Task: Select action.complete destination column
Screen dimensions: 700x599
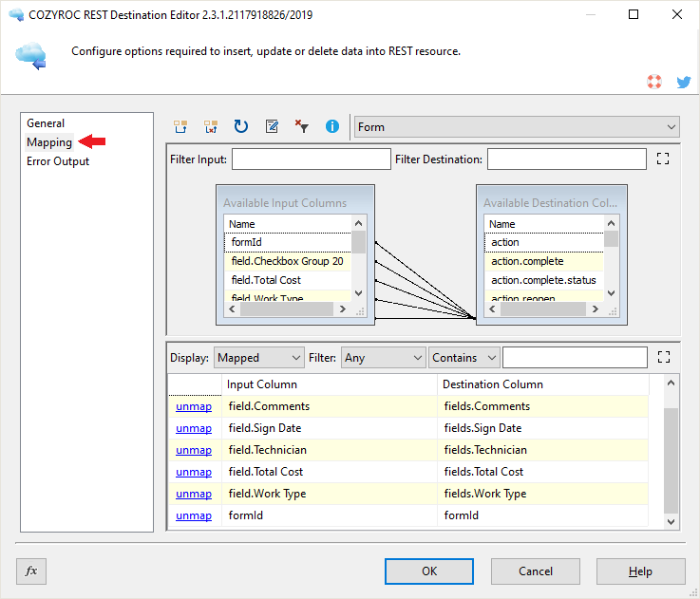Action: pyautogui.click(x=543, y=262)
